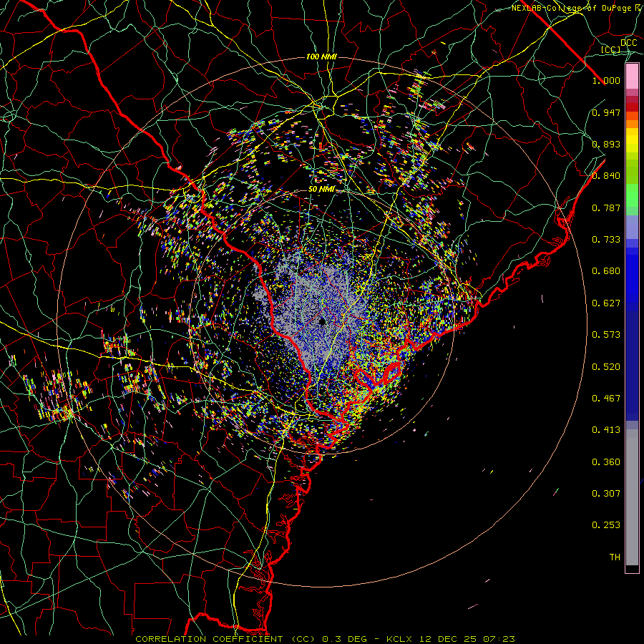Select the 0.787 scale value
This screenshot has height=644, width=644.
point(606,208)
